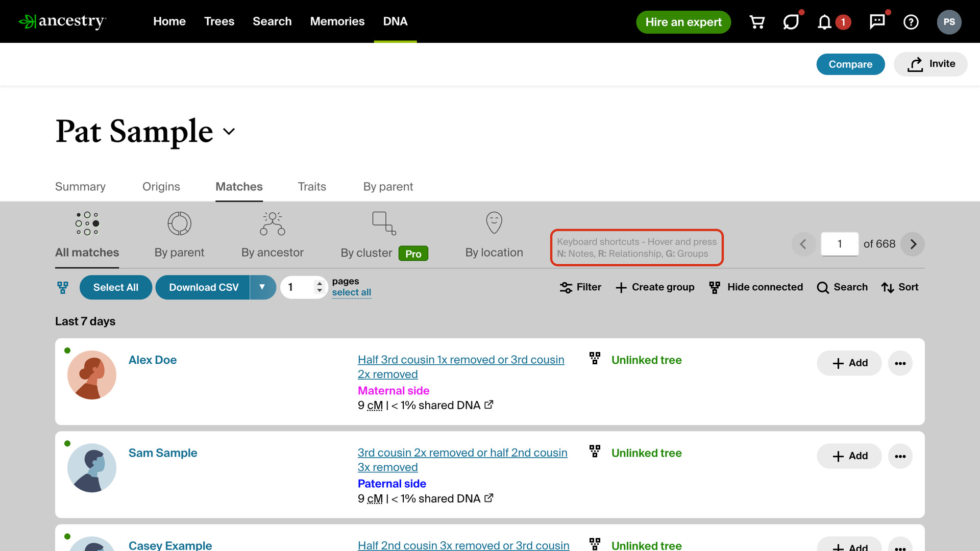
Task: Click Create group
Action: (x=655, y=287)
